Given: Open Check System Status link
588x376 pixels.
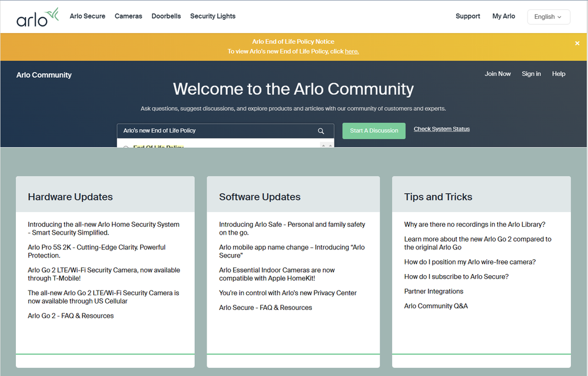Looking at the screenshot, I should click(441, 129).
